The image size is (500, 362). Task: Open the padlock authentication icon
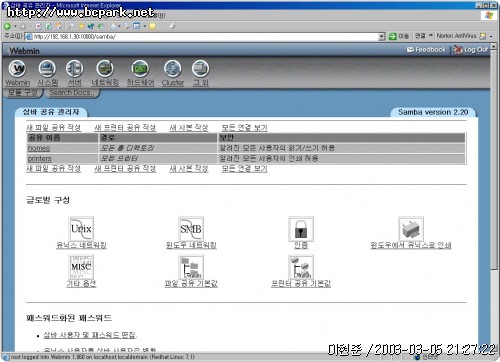301,229
